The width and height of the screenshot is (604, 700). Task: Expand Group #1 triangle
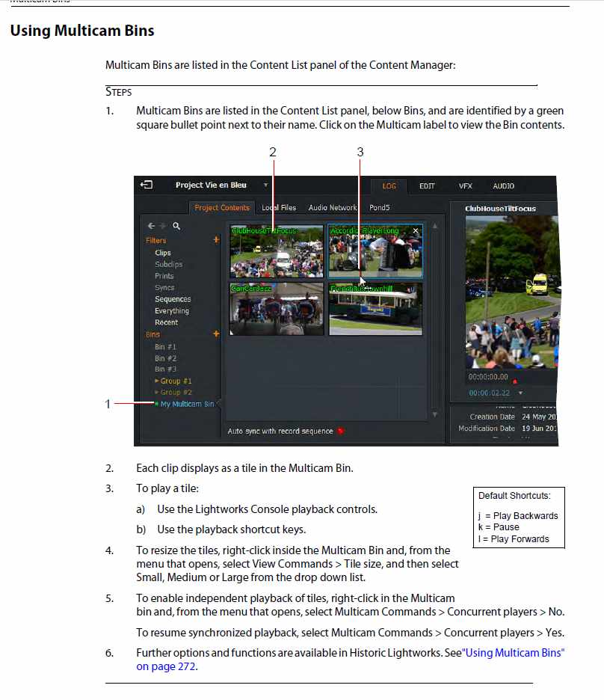click(x=156, y=381)
